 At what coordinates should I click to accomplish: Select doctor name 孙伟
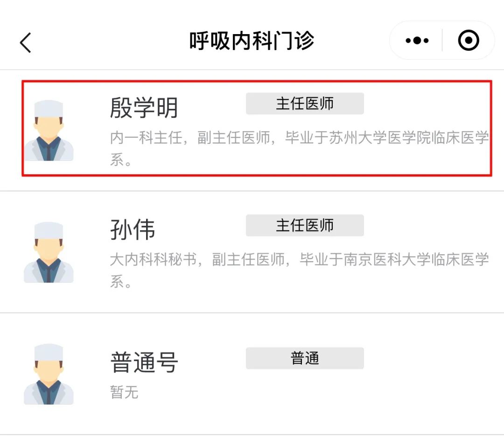tap(133, 229)
